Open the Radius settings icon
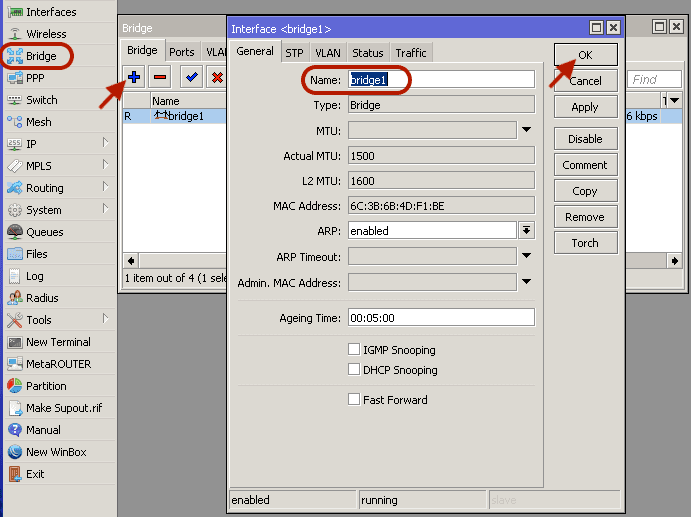Viewport: 691px width, 517px height. pos(15,298)
